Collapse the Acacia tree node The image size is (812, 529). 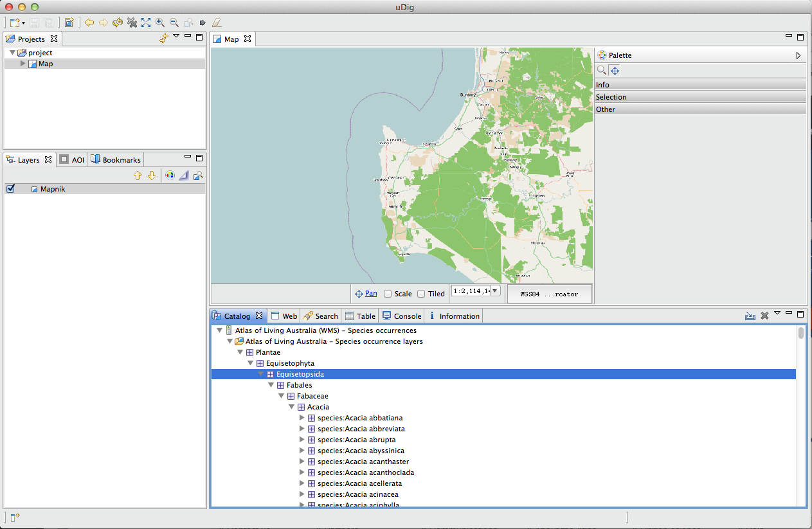coord(291,407)
